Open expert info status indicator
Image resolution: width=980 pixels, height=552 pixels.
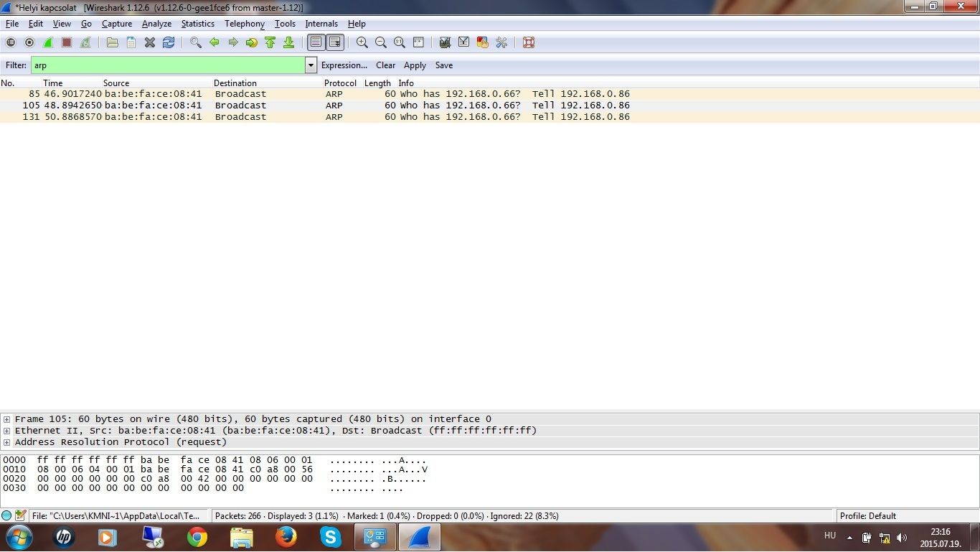click(6, 515)
